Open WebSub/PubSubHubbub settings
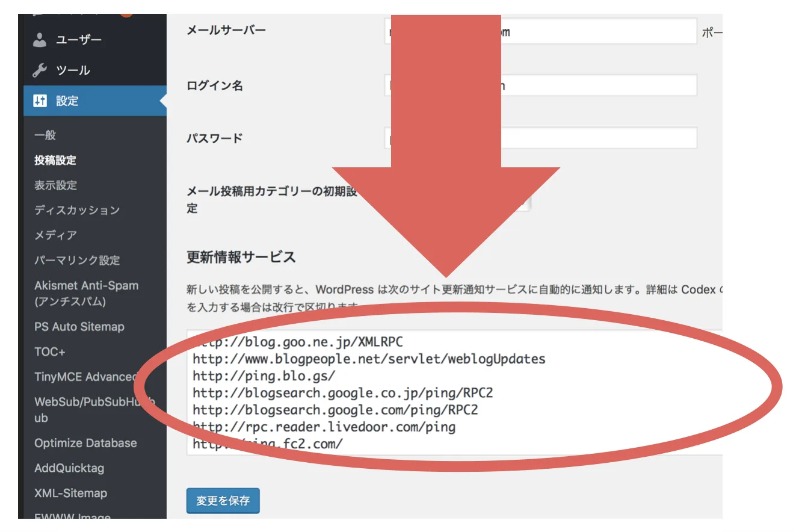Image resolution: width=793 pixels, height=532 pixels. [x=94, y=409]
